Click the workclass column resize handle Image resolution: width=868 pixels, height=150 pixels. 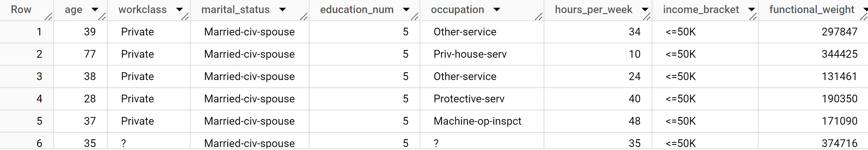coord(185,16)
